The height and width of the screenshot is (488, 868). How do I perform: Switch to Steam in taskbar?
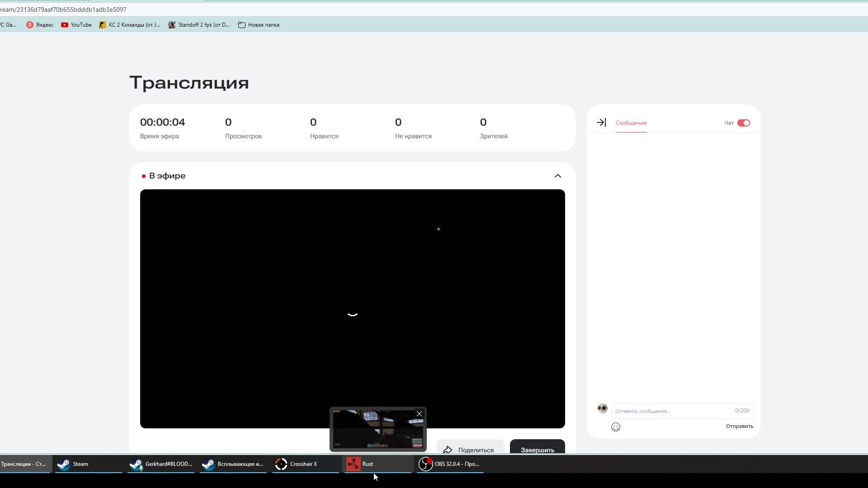click(x=80, y=464)
